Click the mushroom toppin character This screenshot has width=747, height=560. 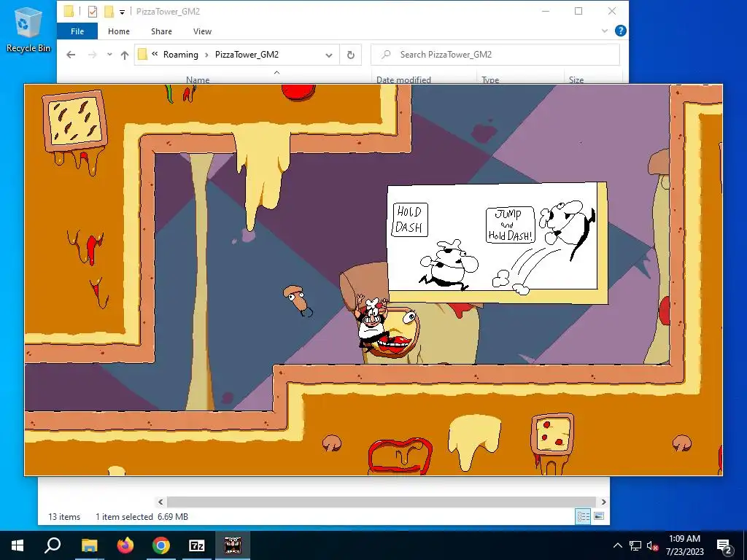(x=298, y=300)
